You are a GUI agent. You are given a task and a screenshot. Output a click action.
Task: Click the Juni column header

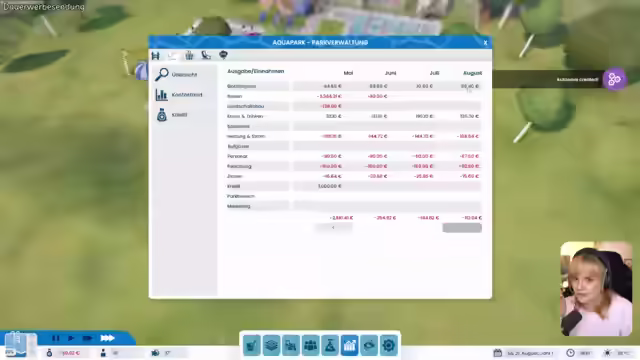point(390,73)
